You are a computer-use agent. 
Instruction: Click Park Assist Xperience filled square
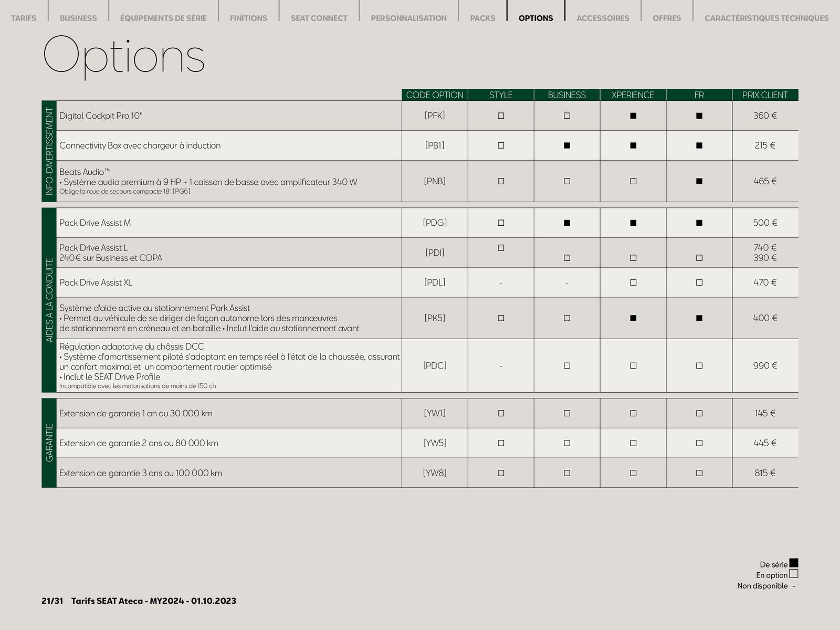tap(633, 318)
